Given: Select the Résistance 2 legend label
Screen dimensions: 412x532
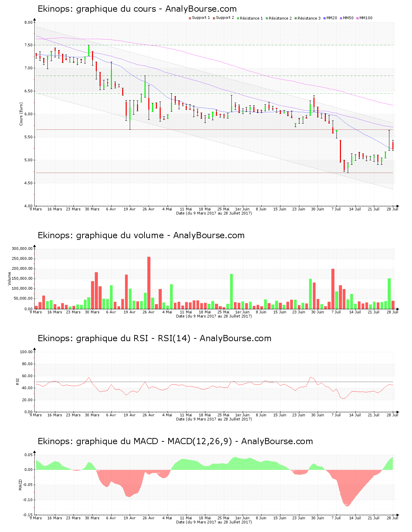Looking at the screenshot, I should (x=280, y=18).
